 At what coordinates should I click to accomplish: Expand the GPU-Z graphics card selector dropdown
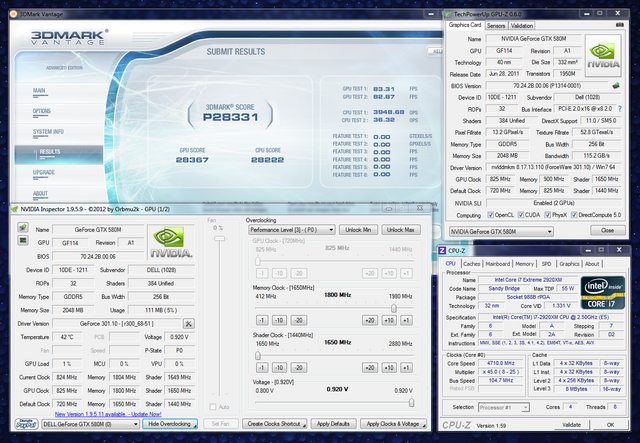tap(500, 230)
